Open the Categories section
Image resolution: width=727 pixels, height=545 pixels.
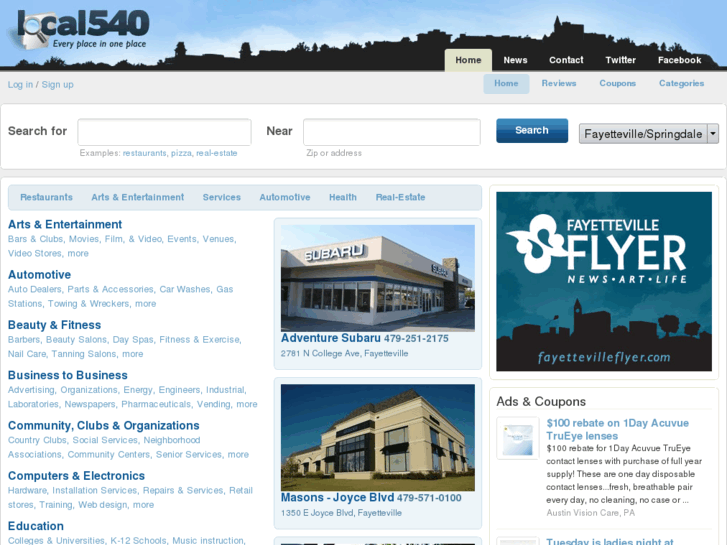[681, 83]
